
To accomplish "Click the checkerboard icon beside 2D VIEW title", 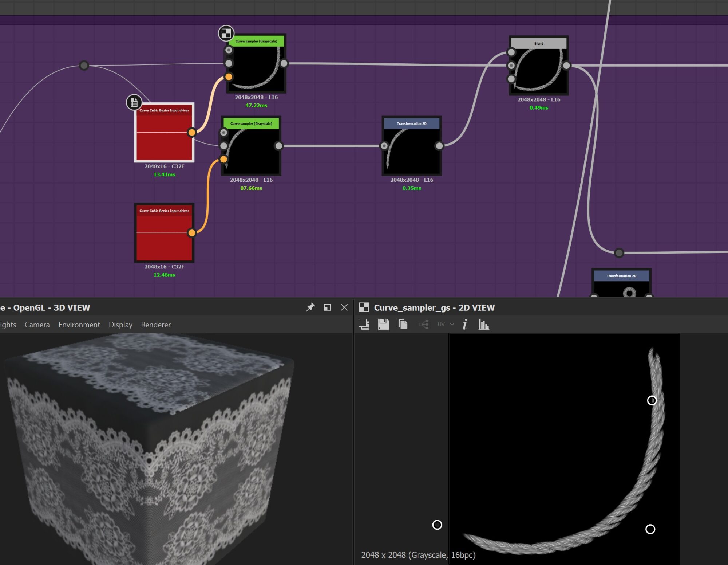I will pos(364,307).
